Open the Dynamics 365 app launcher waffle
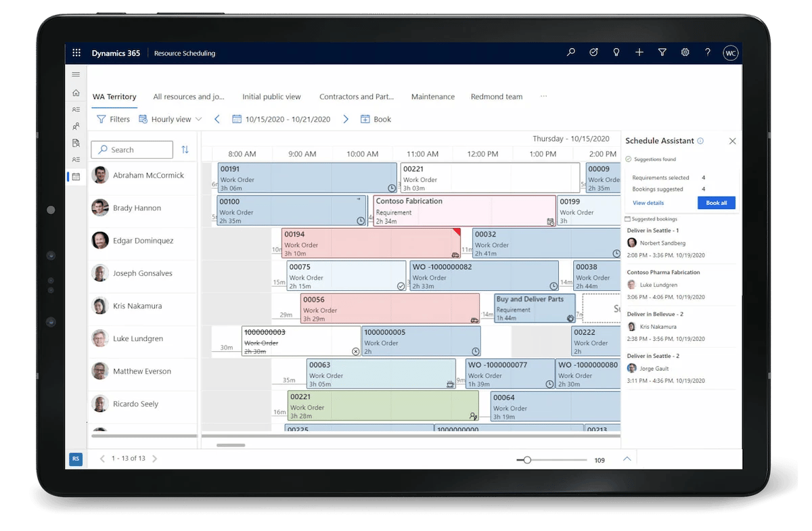812x531 pixels. (76, 53)
